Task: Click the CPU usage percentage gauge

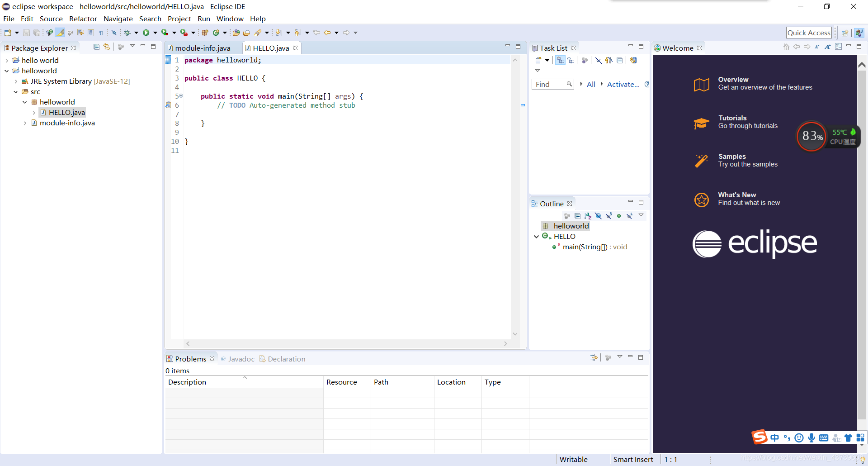Action: [x=811, y=136]
